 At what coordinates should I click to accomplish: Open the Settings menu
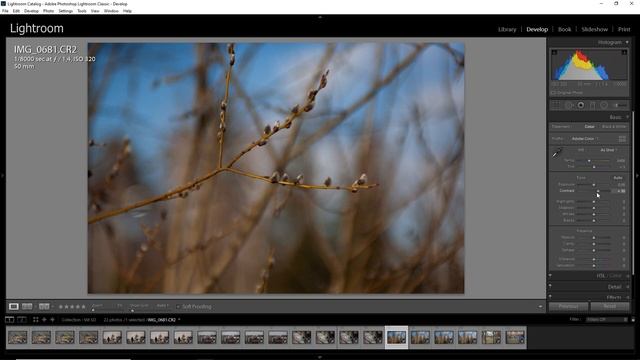tap(65, 11)
